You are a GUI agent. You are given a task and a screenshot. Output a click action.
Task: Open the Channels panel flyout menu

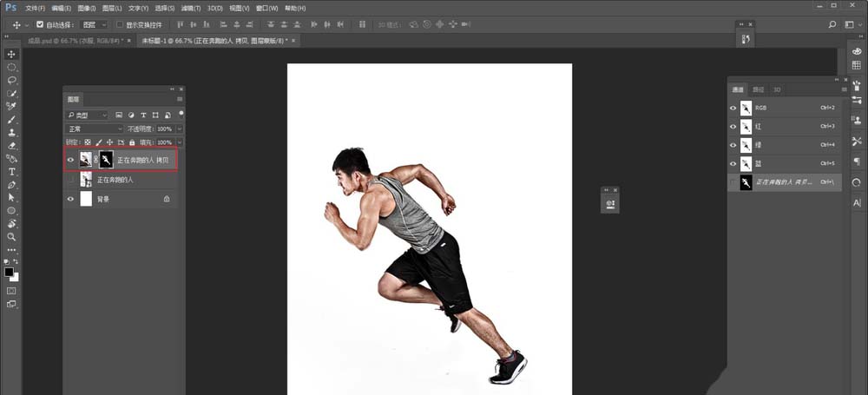click(845, 89)
